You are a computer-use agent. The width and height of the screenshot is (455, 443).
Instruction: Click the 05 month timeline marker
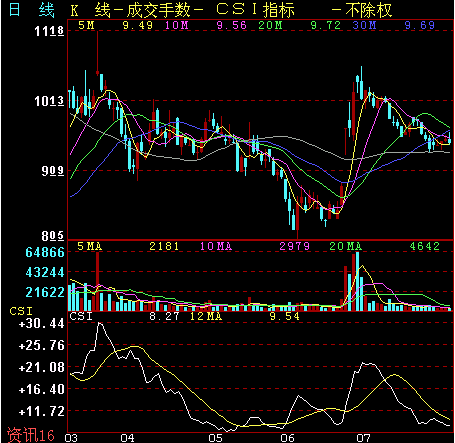[x=215, y=438]
